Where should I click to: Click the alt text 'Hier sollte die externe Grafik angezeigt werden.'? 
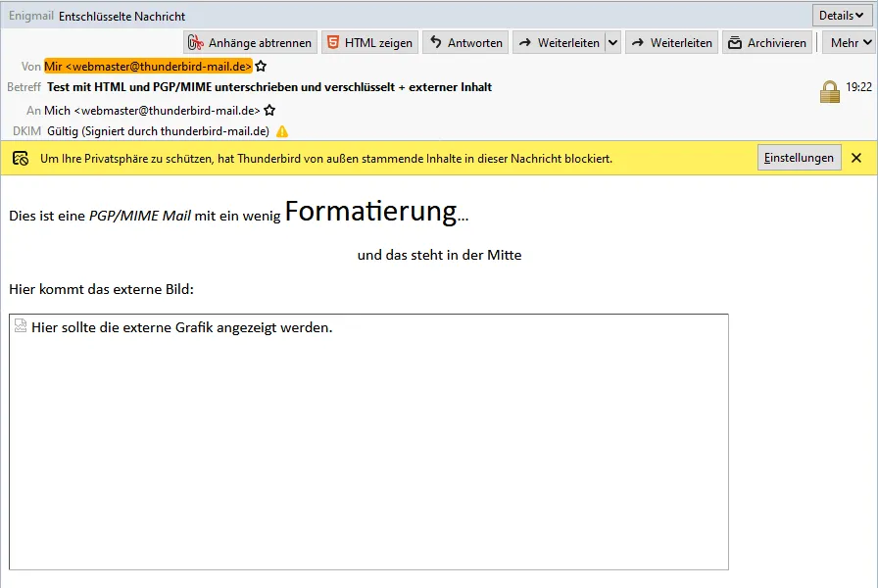182,327
